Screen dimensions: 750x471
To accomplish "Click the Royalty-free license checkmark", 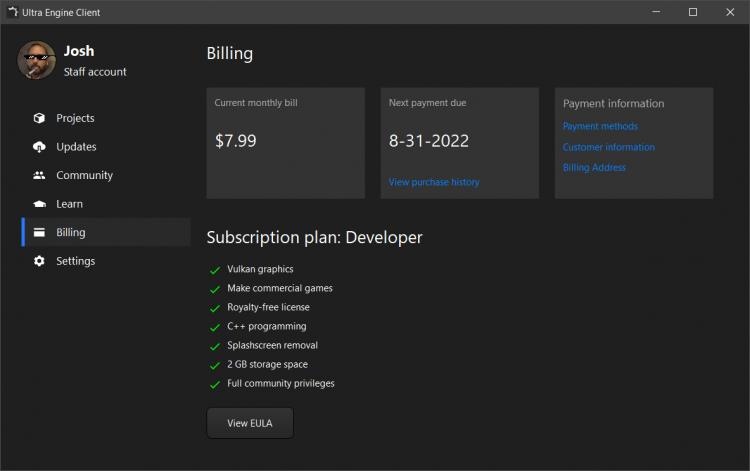I will [215, 308].
